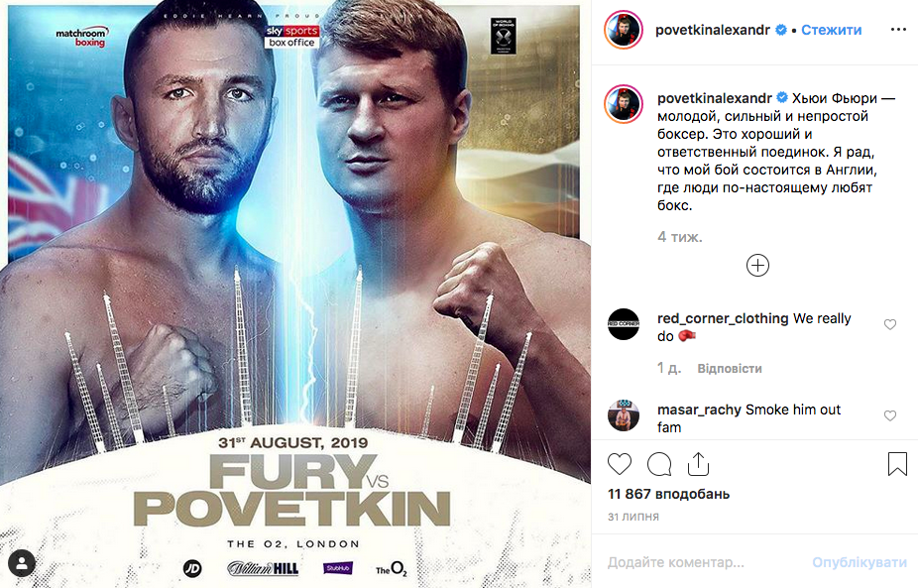Open the post date 31 липня link
Screen dimensions: 918x588
click(633, 517)
